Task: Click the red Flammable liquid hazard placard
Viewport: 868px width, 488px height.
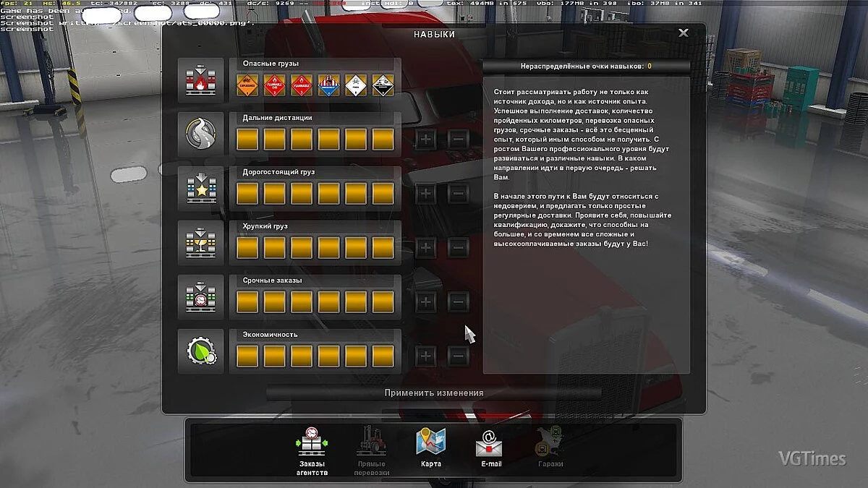Action: tap(302, 85)
